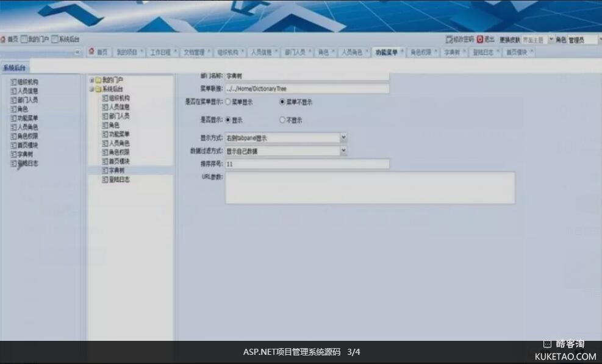Click the 角色 icon in the left sidebar

coord(13,109)
